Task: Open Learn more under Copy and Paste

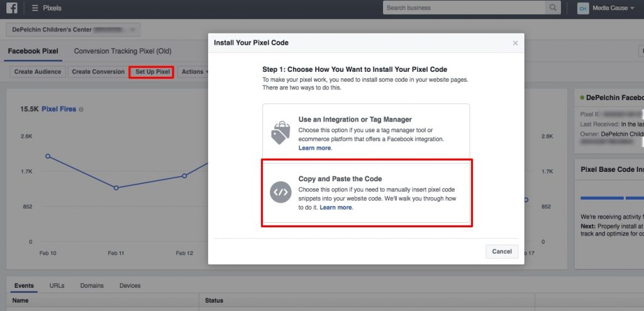Action: click(336, 207)
